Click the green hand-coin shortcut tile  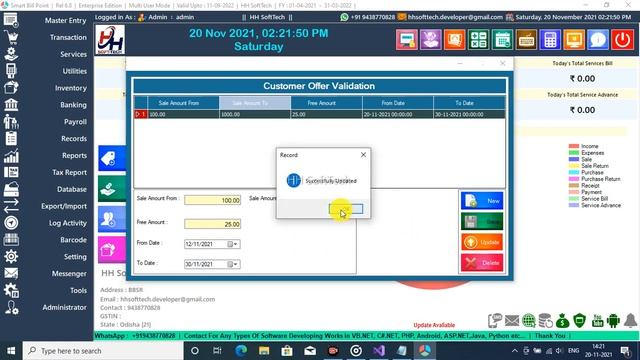click(112, 189)
